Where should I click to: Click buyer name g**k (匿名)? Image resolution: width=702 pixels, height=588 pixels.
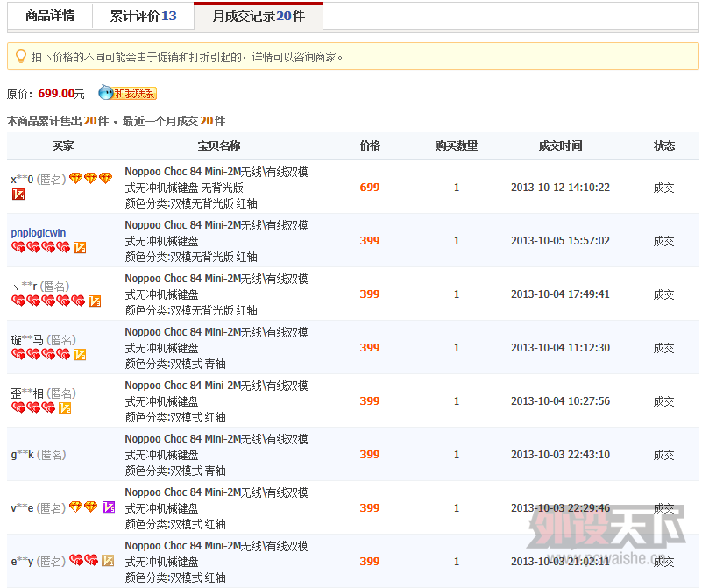39,455
